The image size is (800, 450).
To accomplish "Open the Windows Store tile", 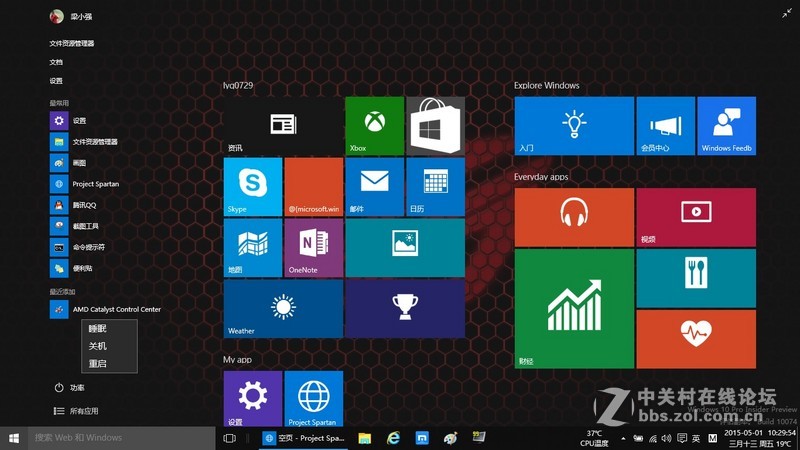I will click(435, 126).
